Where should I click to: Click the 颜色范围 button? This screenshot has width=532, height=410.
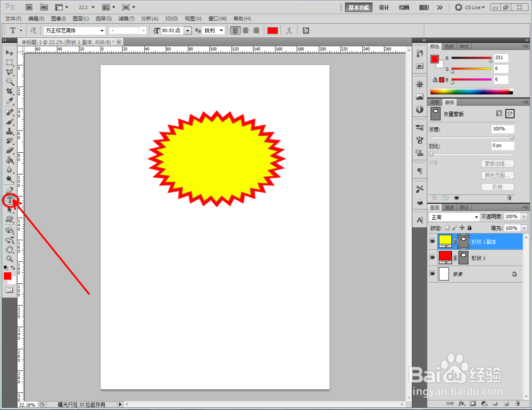point(497,175)
